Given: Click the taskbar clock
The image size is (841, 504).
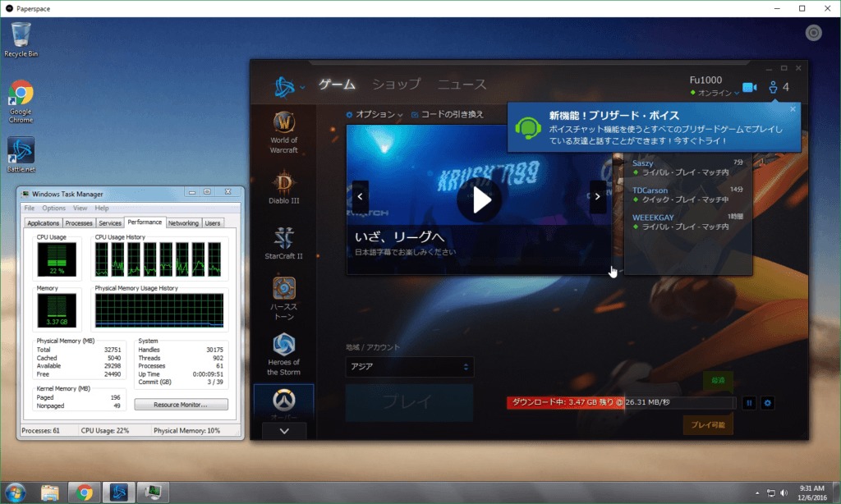Looking at the screenshot, I should tap(812, 493).
